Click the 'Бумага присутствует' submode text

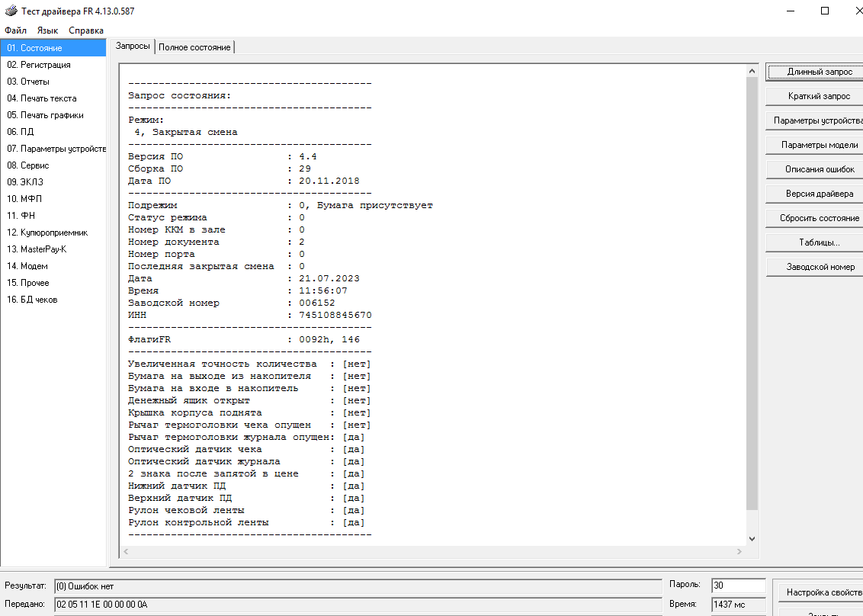click(x=375, y=205)
